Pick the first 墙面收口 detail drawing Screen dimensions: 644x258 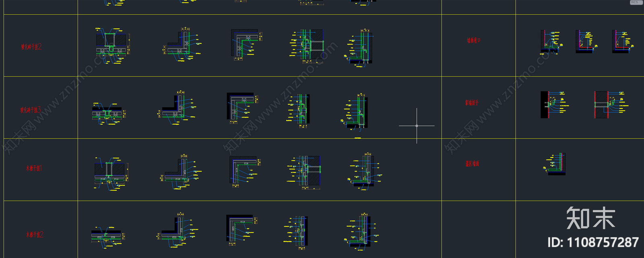[551, 42]
